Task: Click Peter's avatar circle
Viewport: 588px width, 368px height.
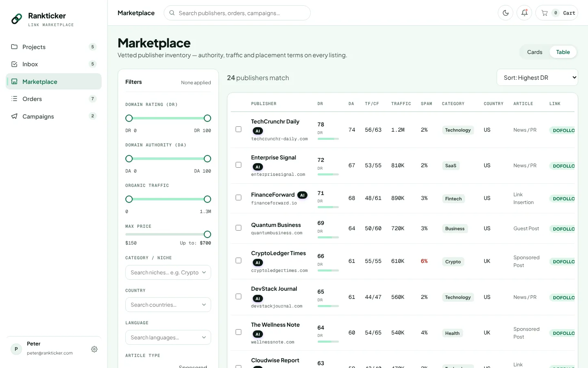Action: 16,349
